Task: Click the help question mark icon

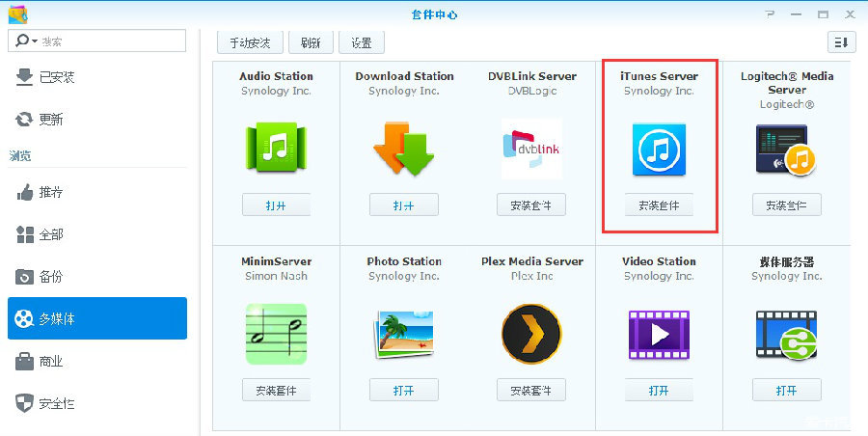Action: tap(770, 14)
